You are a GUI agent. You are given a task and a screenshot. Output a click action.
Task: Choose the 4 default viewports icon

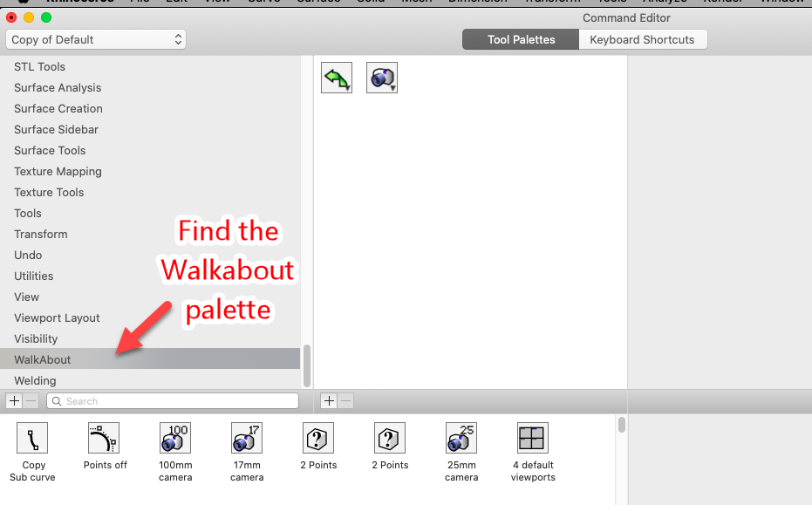[532, 438]
